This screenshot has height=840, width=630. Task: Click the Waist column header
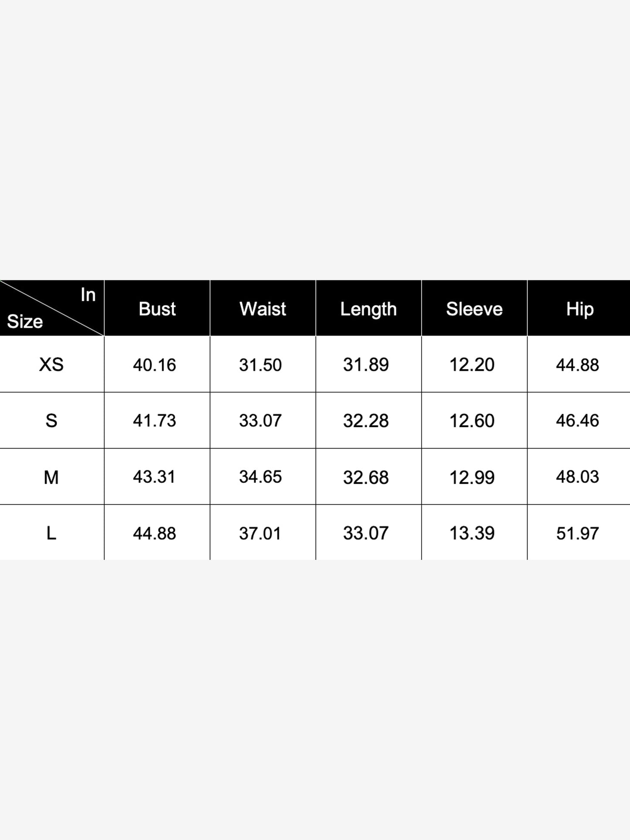(x=263, y=309)
